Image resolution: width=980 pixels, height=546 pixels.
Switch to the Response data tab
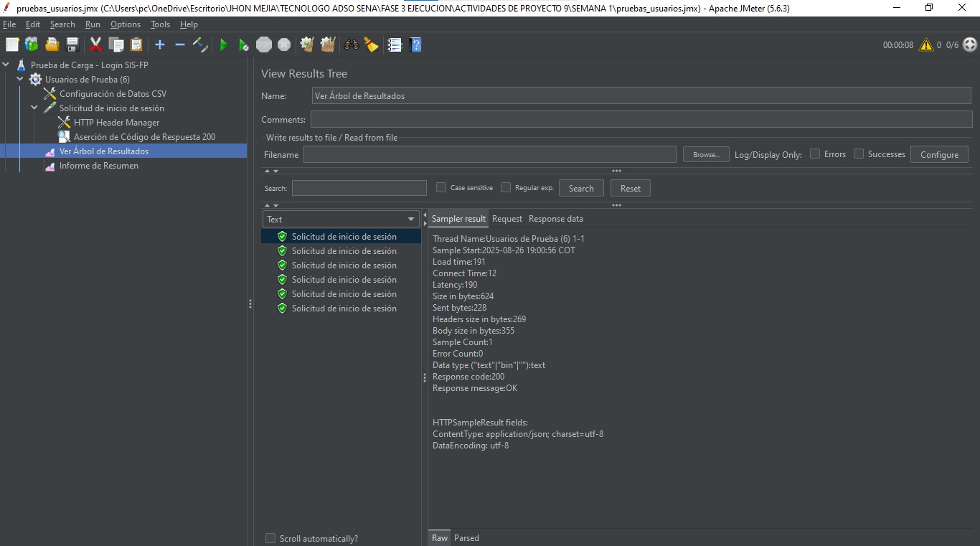coord(556,219)
